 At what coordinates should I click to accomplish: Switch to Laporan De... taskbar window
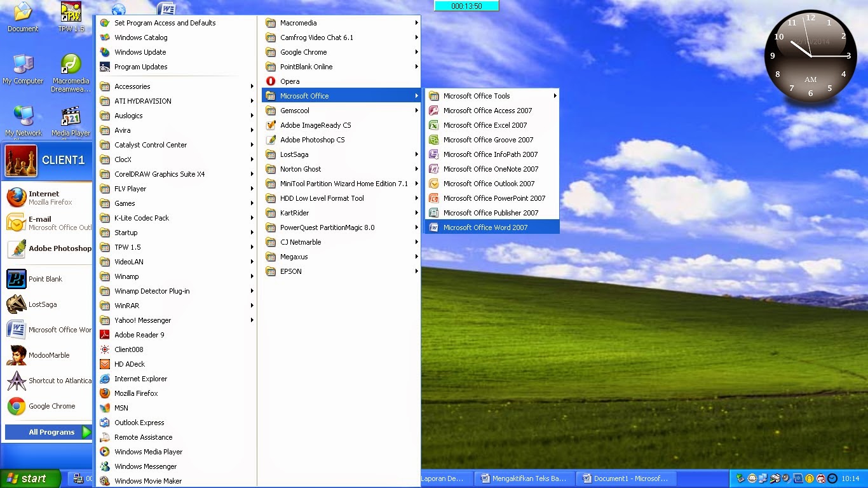click(x=447, y=478)
